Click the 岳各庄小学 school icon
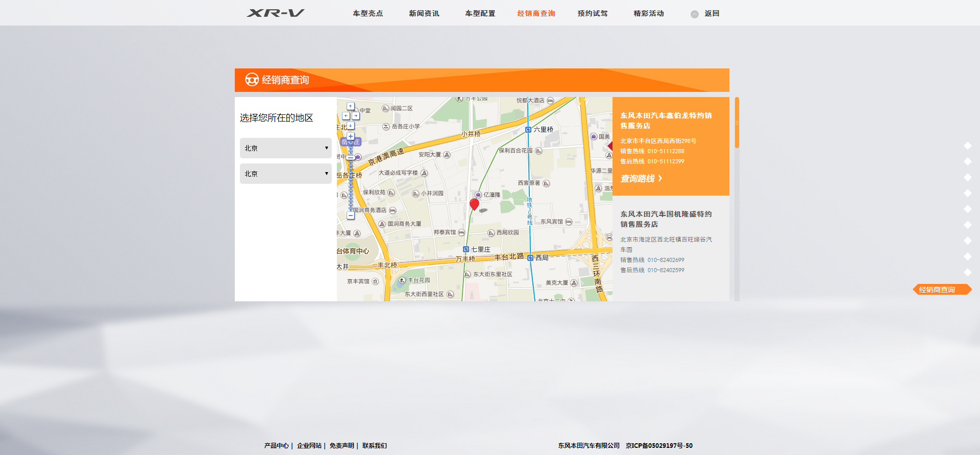980x455 pixels. [x=386, y=127]
